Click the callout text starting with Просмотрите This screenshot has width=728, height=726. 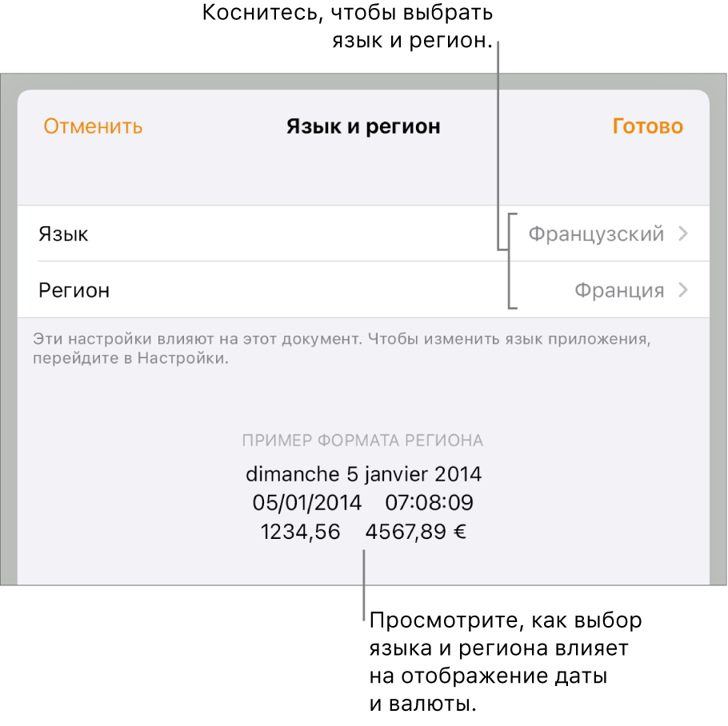506,661
